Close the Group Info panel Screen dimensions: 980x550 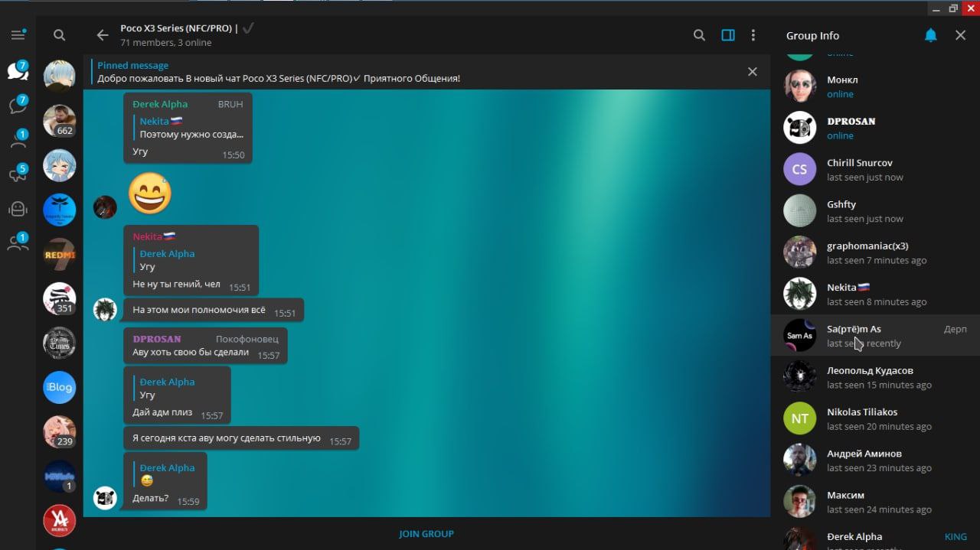click(961, 35)
